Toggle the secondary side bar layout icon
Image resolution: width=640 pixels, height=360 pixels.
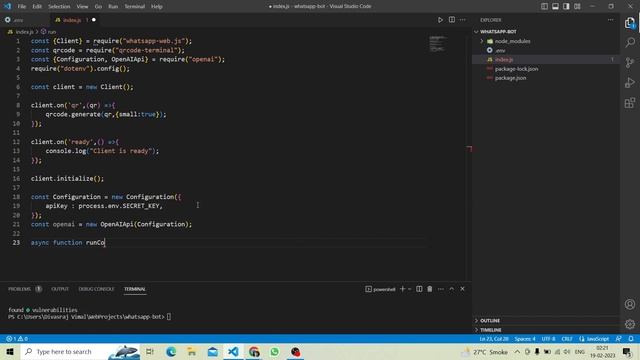click(x=566, y=6)
